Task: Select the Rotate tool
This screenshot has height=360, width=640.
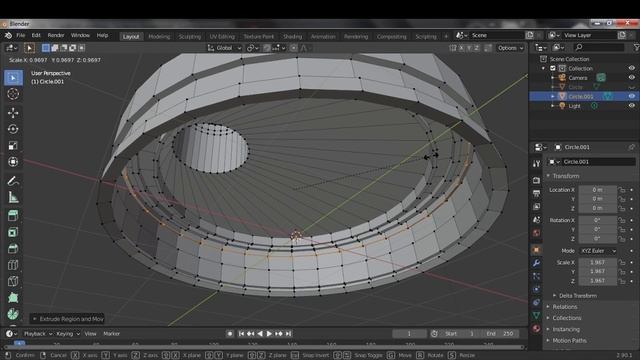Action: click(13, 129)
